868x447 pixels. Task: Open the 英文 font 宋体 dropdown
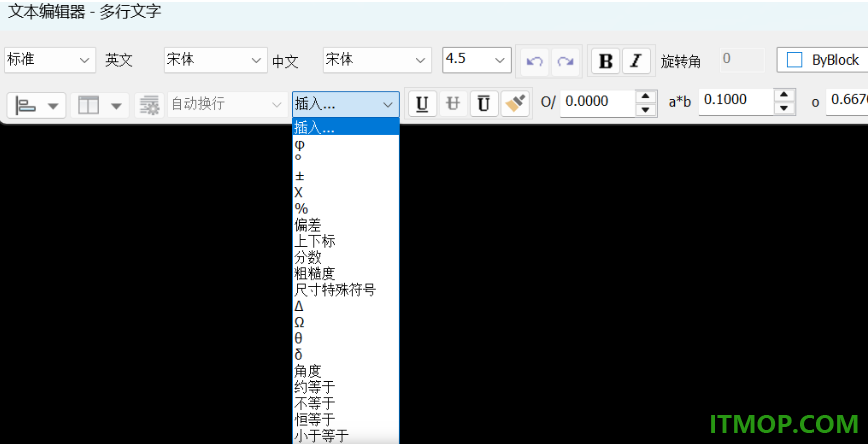[215, 60]
